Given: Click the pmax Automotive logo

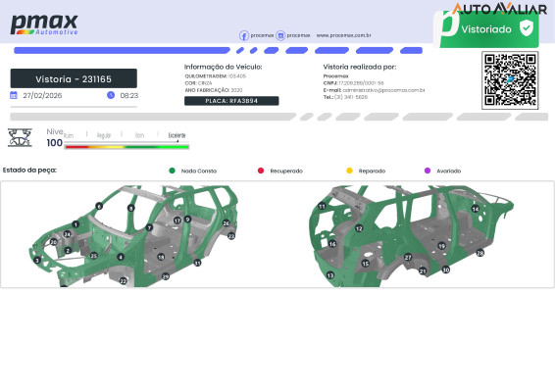Looking at the screenshot, I should [44, 24].
